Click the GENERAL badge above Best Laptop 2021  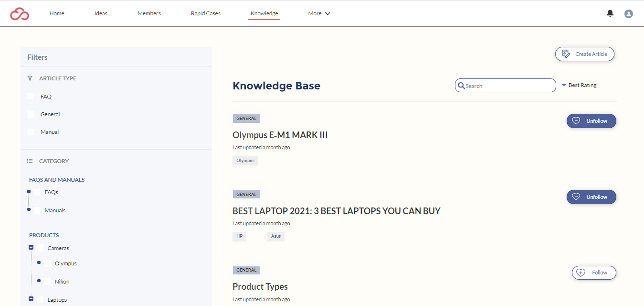pos(246,195)
